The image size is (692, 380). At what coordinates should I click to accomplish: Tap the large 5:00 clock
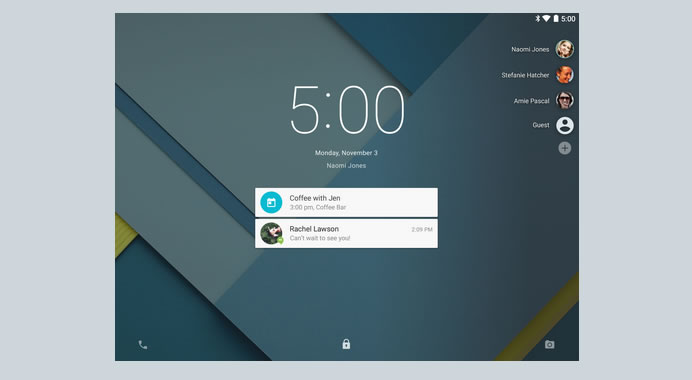tap(347, 110)
